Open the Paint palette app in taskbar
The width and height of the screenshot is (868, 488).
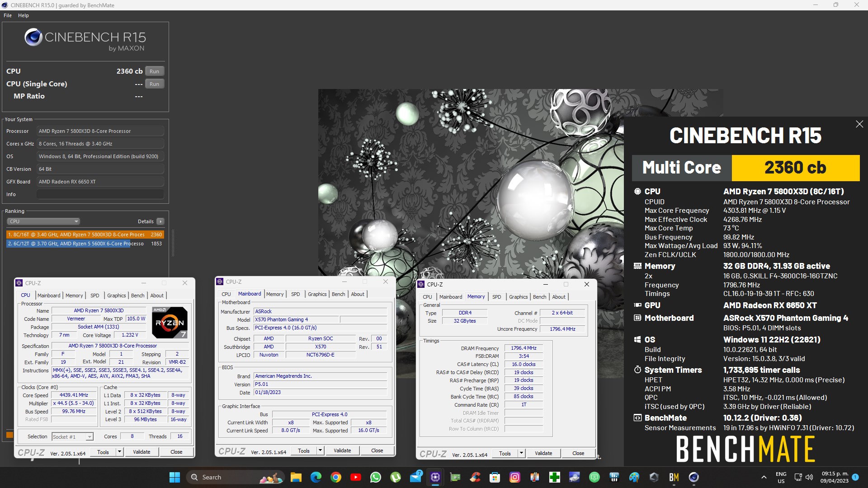tap(634, 477)
